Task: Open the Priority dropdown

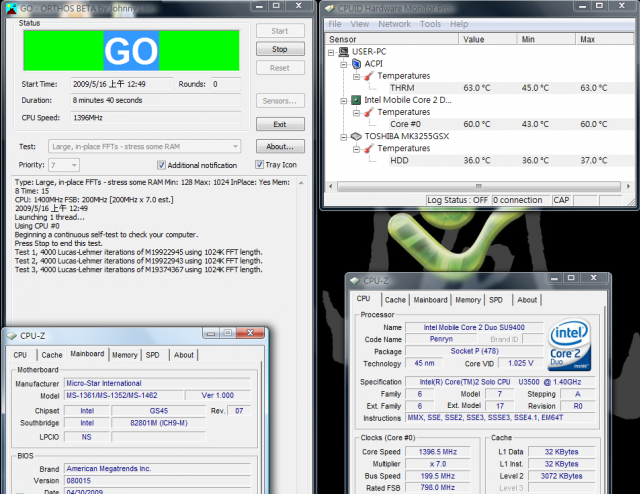Action: [x=64, y=165]
